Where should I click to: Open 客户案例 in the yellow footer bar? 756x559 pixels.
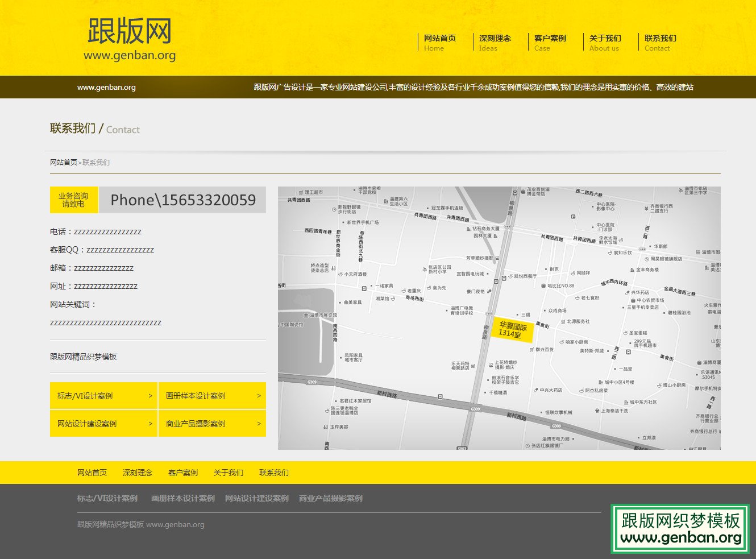click(182, 472)
